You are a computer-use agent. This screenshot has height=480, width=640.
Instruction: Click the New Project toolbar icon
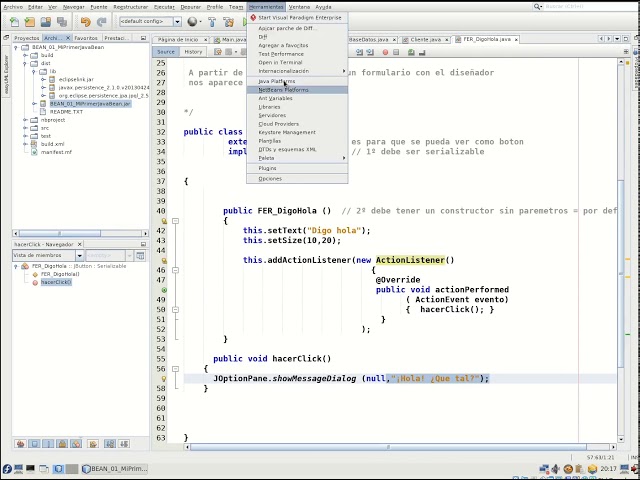[29, 22]
